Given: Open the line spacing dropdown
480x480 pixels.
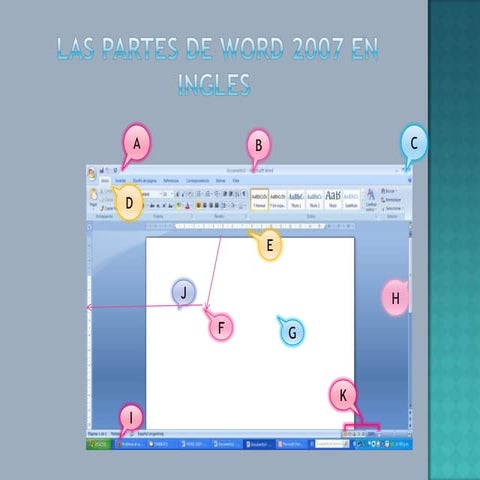Looking at the screenshot, I should 223,206.
